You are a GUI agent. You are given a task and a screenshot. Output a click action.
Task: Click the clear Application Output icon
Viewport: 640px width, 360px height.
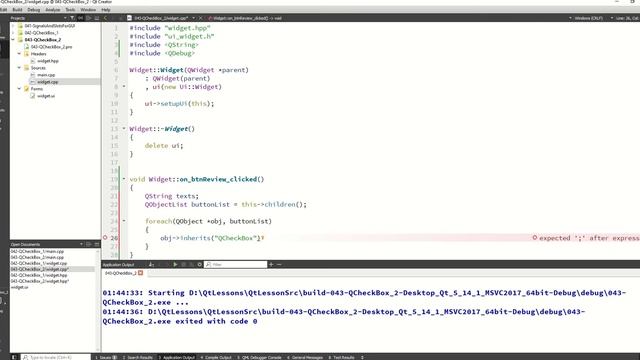click(x=151, y=264)
